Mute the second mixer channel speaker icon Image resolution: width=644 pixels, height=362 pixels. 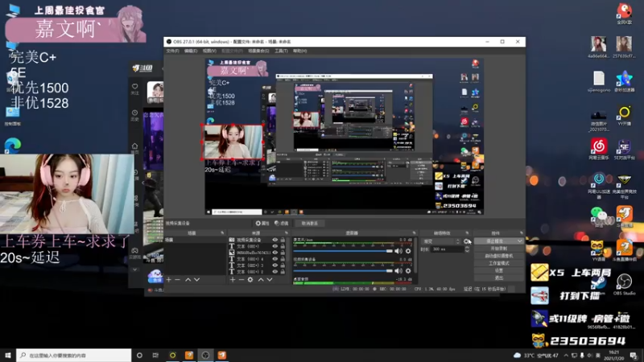pyautogui.click(x=398, y=271)
